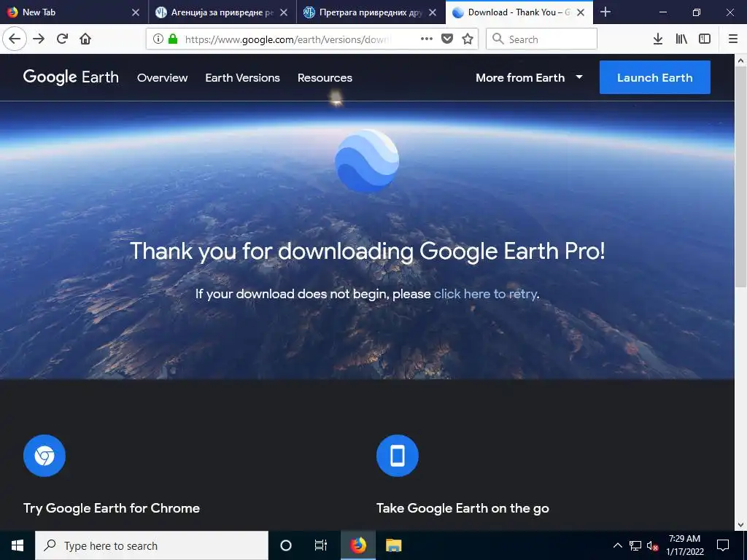Click the scrollbar down arrow

coord(741,525)
